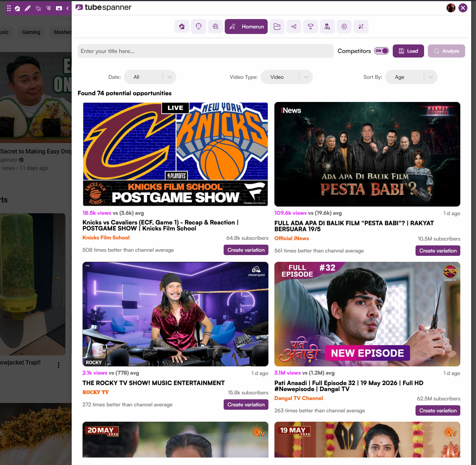Click the Load button
Screen dimensions: 476x465
click(408, 51)
